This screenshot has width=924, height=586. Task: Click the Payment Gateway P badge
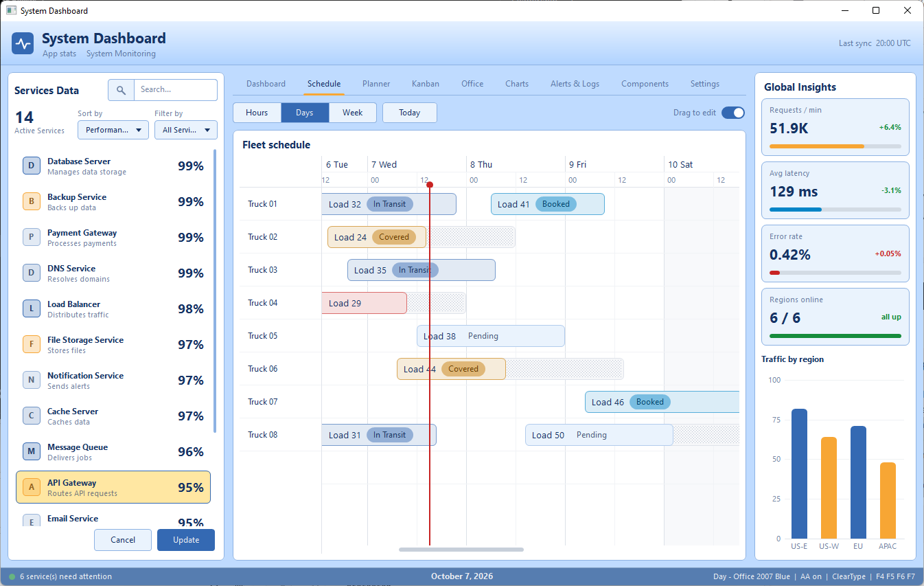[32, 237]
